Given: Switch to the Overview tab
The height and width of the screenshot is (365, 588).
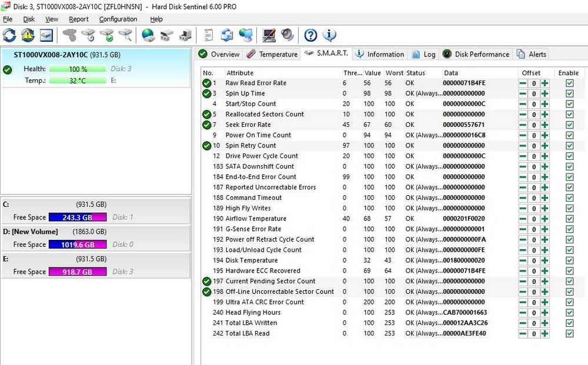Looking at the screenshot, I should coord(219,54).
